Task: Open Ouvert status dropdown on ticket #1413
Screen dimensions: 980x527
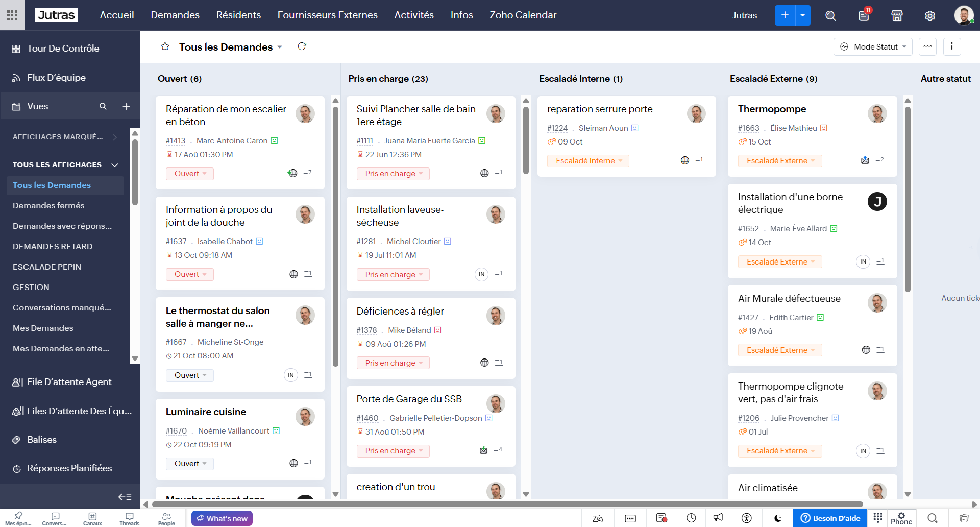Action: 190,174
